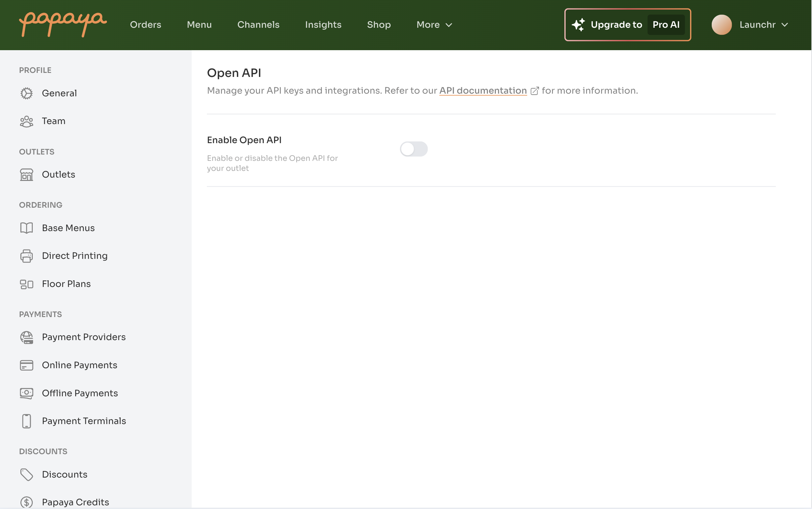Viewport: 812px width, 509px height.
Task: Click the Payment Terminals phone icon
Action: (x=26, y=421)
